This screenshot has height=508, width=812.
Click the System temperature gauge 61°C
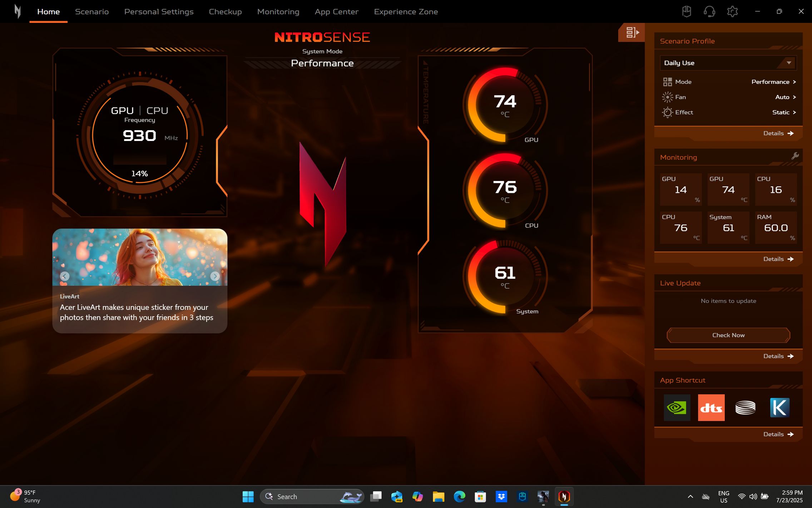pyautogui.click(x=505, y=276)
